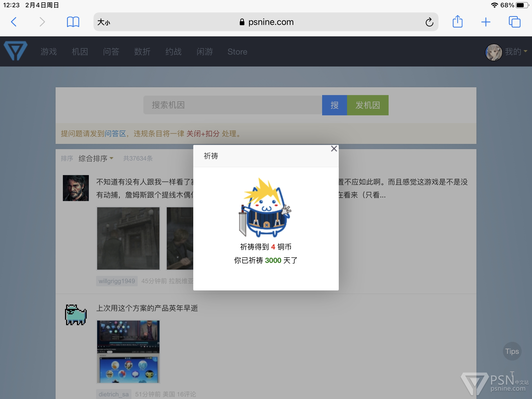The width and height of the screenshot is (532, 399).
Task: Open Safari bookmarks book icon
Action: click(73, 22)
